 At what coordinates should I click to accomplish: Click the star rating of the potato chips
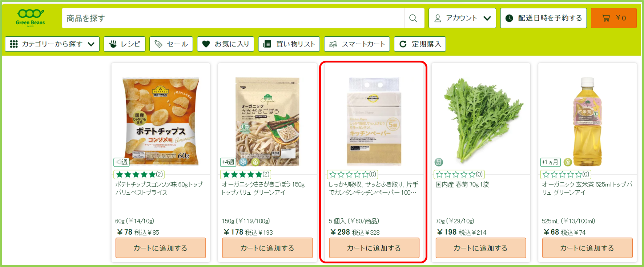tap(139, 174)
